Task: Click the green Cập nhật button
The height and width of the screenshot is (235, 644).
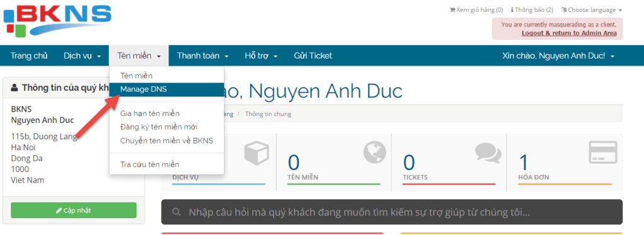Action: point(74,210)
